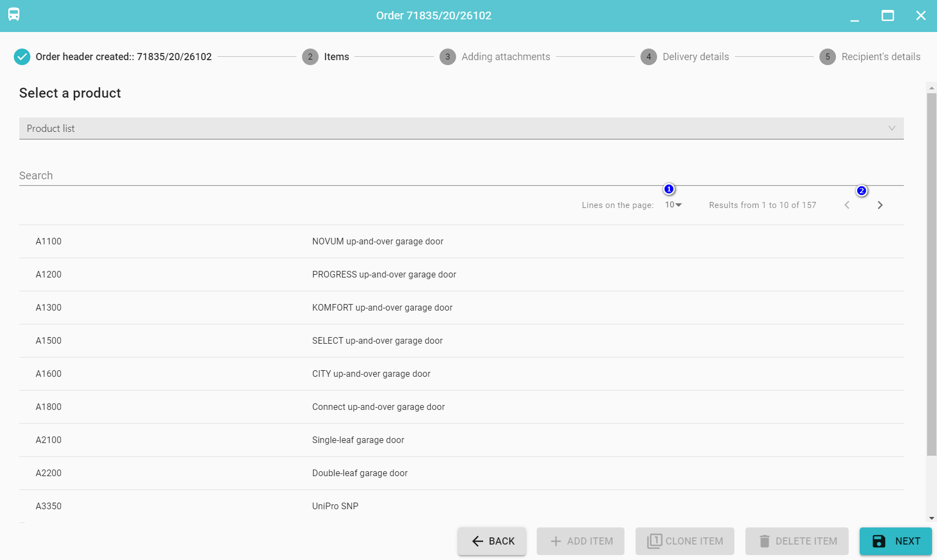
Task: Expand the Product list dropdown
Action: coord(461,129)
